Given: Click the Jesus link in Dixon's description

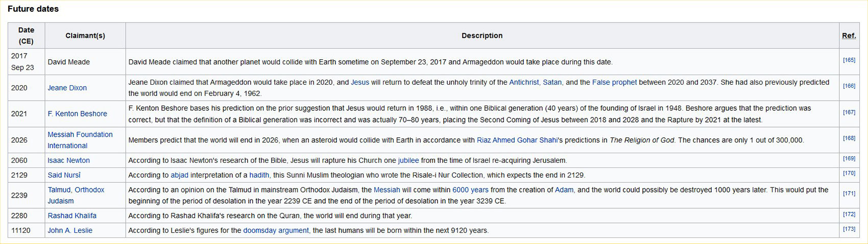Looking at the screenshot, I should tap(359, 82).
